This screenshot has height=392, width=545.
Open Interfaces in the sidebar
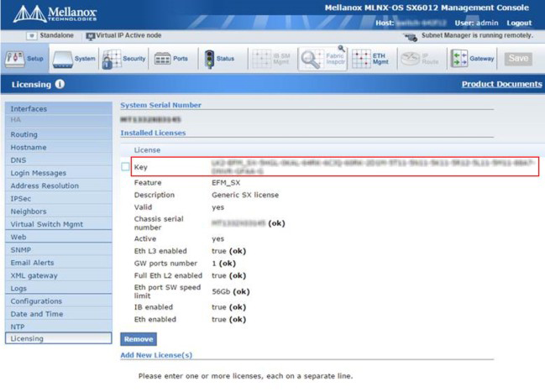click(x=59, y=109)
